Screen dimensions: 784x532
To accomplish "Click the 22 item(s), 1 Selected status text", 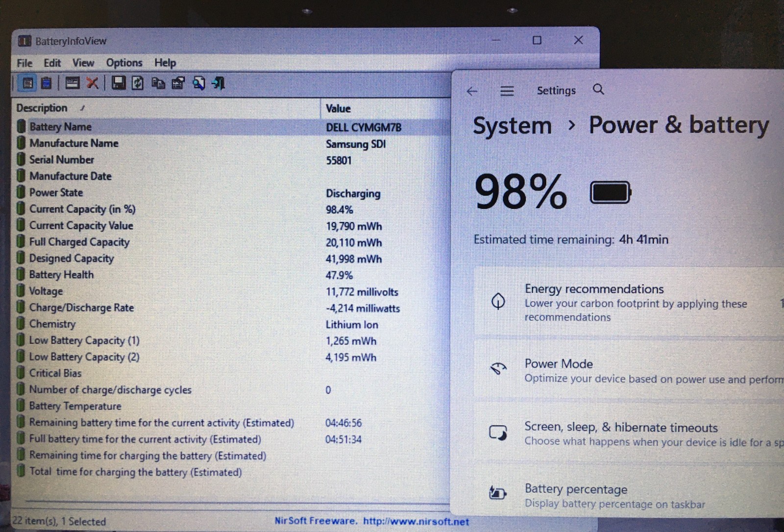I will pyautogui.click(x=59, y=521).
